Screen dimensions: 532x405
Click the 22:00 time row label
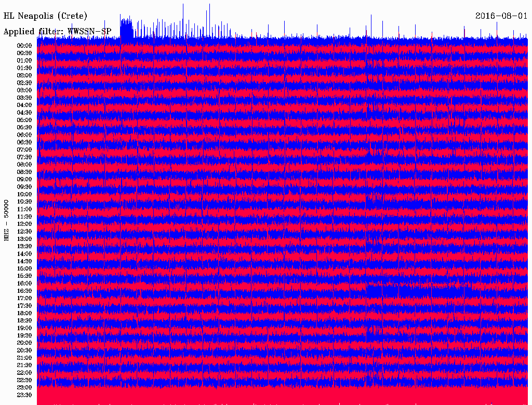point(24,373)
